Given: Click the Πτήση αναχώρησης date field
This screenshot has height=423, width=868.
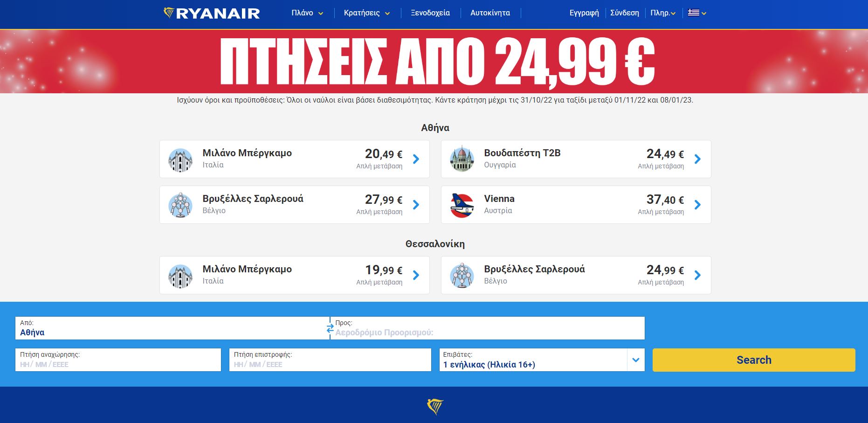Looking at the screenshot, I should tap(118, 360).
